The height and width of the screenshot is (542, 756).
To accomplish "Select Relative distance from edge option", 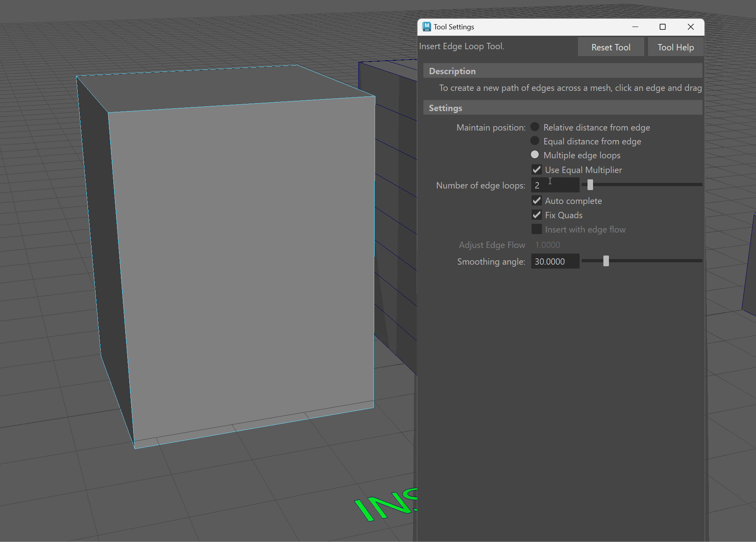I will (535, 127).
